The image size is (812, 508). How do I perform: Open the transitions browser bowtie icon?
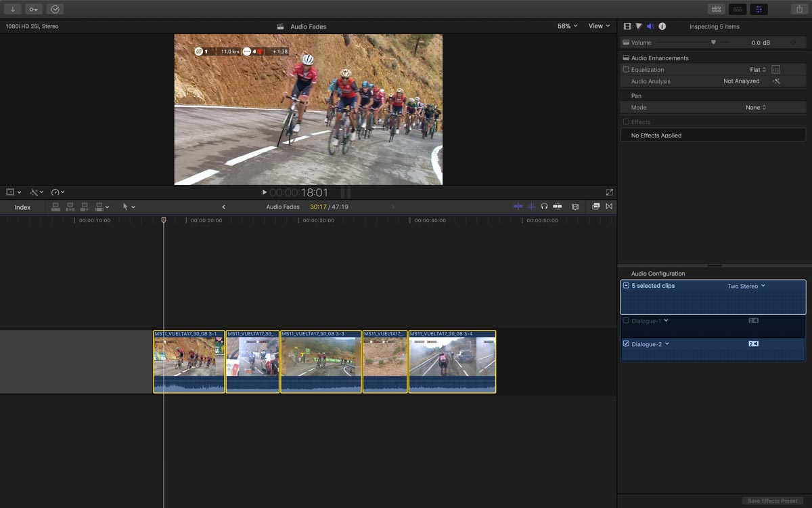pyautogui.click(x=609, y=207)
